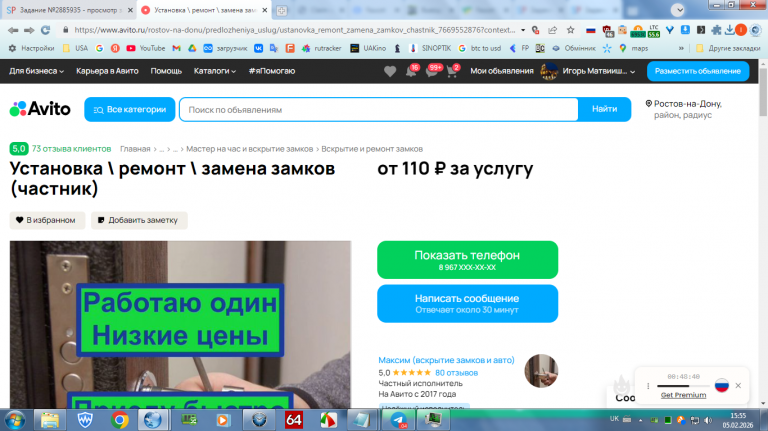Open the Gmail bookmark icon
Image resolution: width=768 pixels, height=431 pixels.
coord(176,48)
